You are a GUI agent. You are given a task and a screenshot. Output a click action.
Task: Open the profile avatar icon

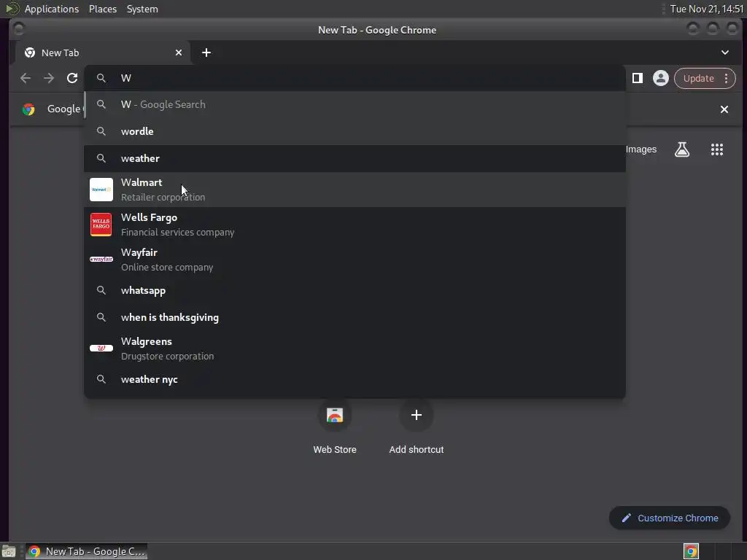pos(660,78)
